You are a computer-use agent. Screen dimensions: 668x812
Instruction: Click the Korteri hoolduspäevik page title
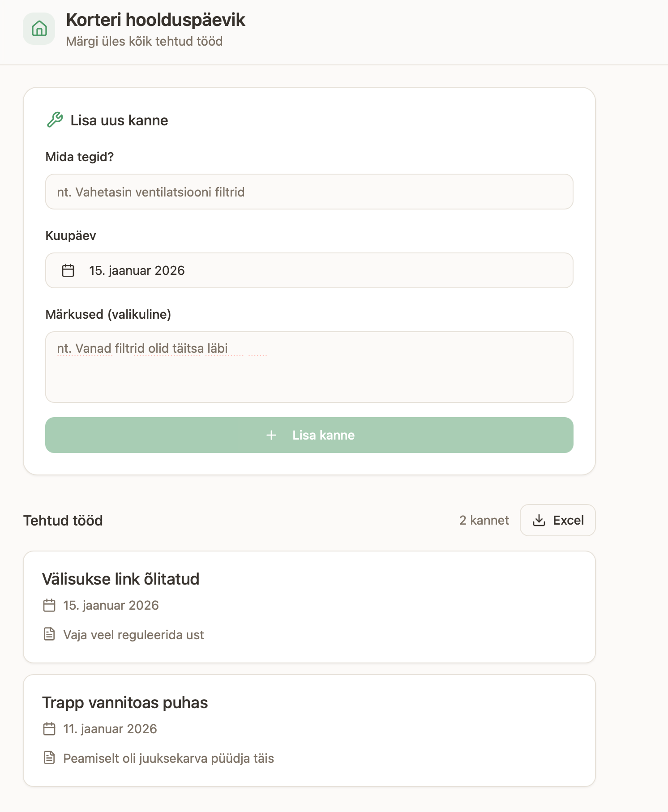tap(155, 20)
